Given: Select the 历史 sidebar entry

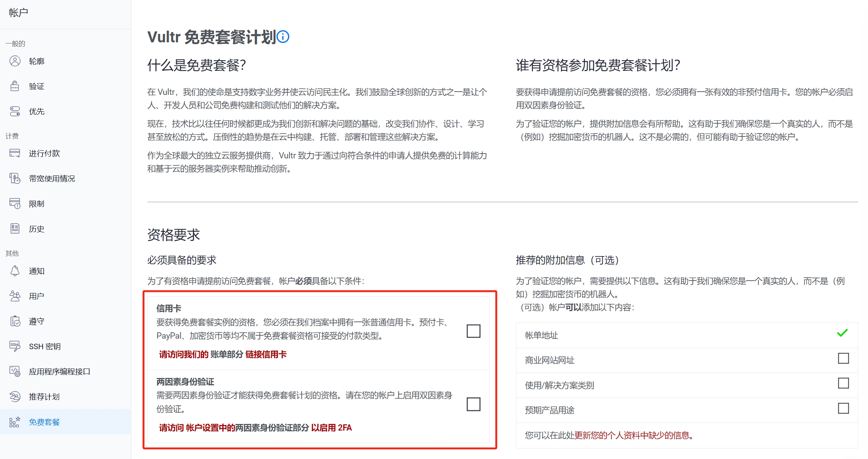Looking at the screenshot, I should (x=66, y=229).
